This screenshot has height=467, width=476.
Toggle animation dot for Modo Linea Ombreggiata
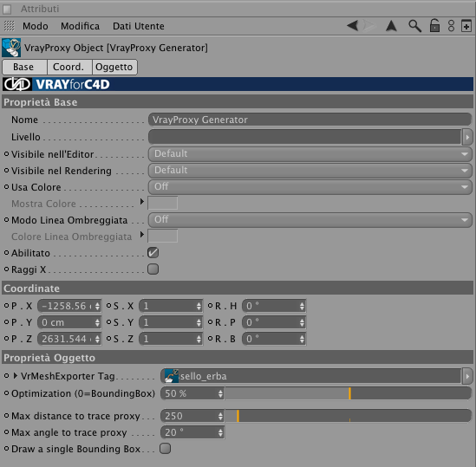click(6, 219)
